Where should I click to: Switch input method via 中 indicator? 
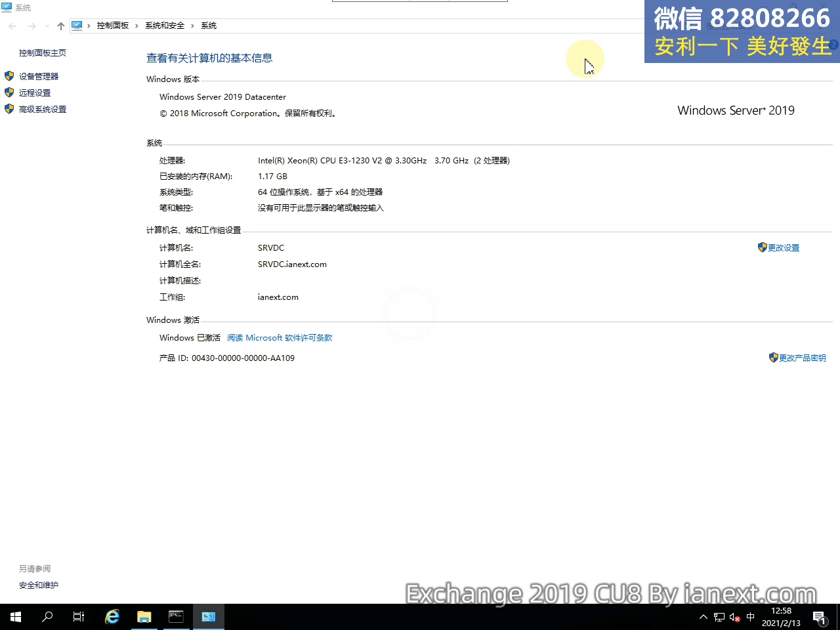click(751, 617)
